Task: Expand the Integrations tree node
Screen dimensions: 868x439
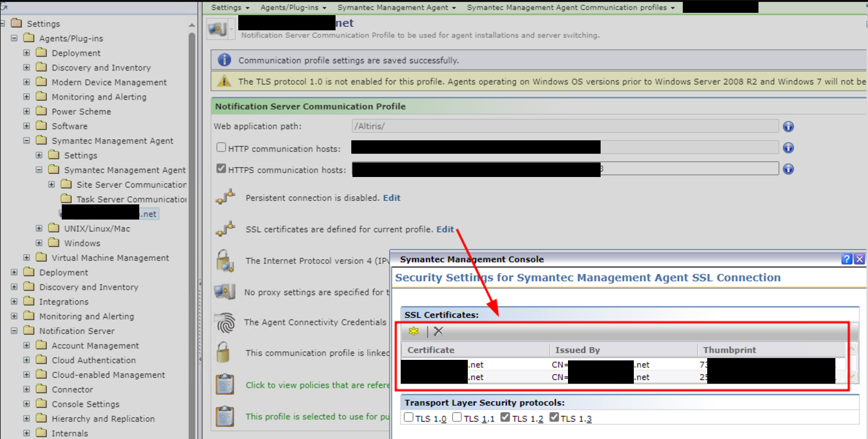Action: click(x=15, y=302)
